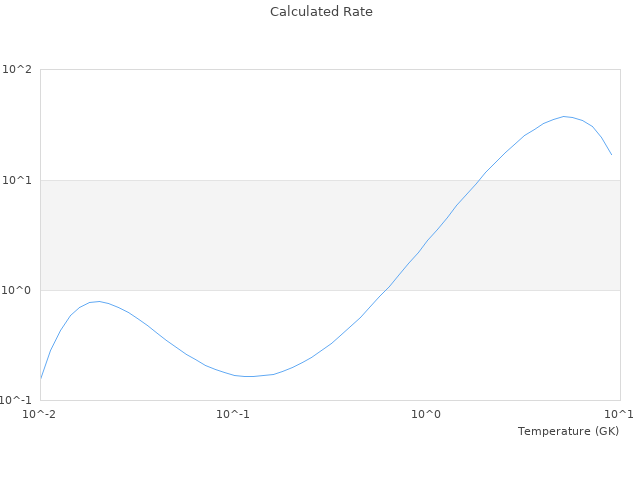The image size is (640, 480).
Task: Click the 10^-2 x-axis tick label
Action: [x=40, y=414]
